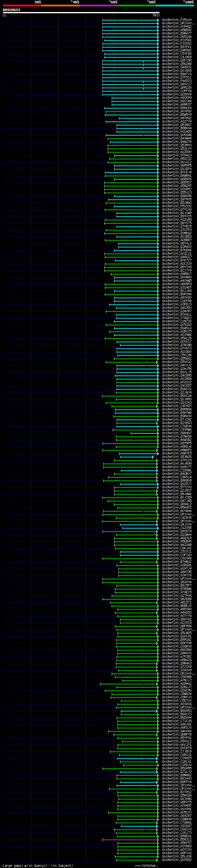Select hit label UniRef100_Q9M2Z6
Viewport: 197px width, 868px height.
[x=176, y=88]
